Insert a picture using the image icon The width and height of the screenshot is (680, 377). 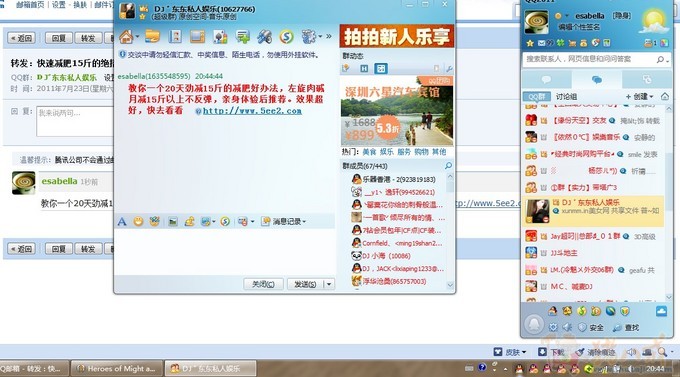(173, 222)
